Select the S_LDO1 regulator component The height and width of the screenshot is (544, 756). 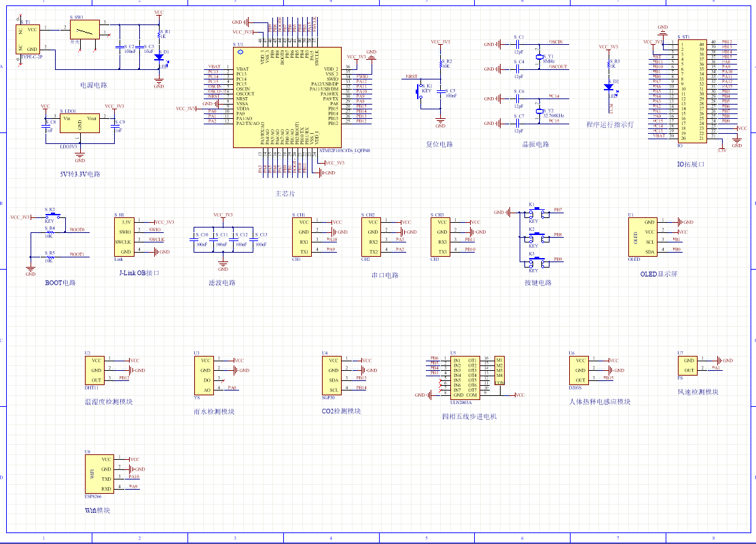click(x=80, y=123)
